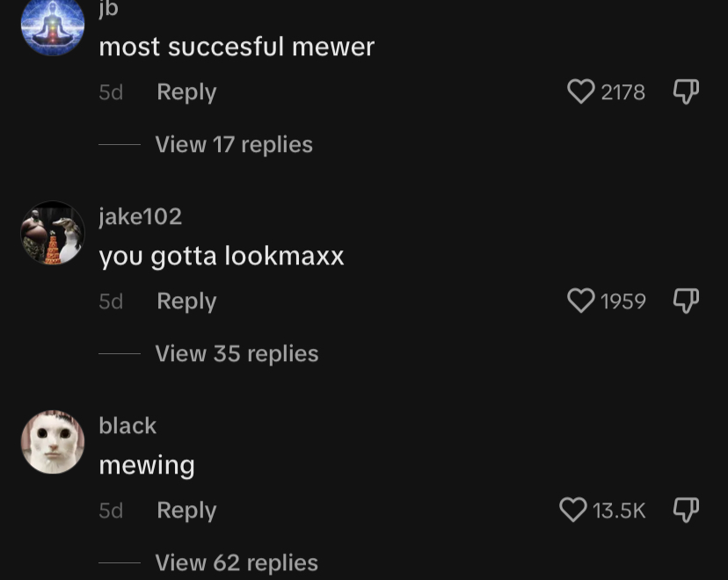Dislike jake102's lookmaxx comment
Screen dimensions: 728x580
[x=686, y=301]
